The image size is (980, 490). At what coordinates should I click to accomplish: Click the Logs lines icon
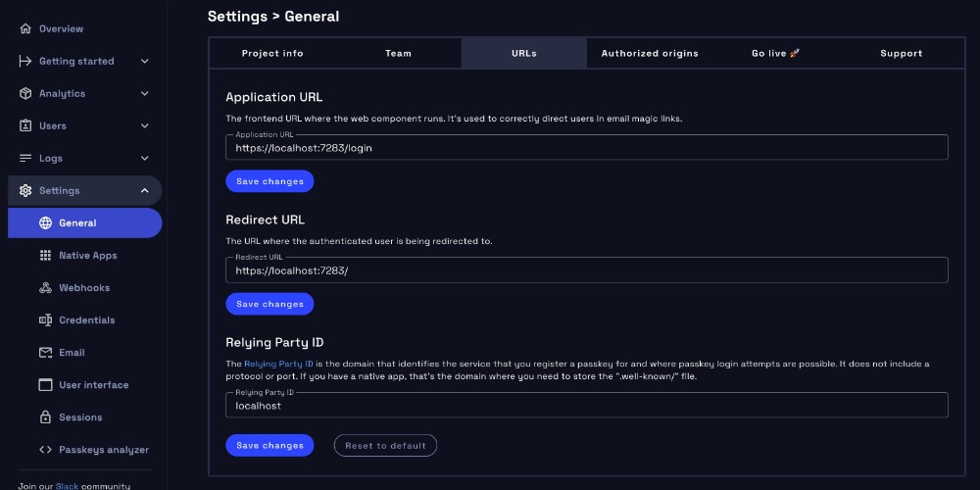pyautogui.click(x=25, y=158)
